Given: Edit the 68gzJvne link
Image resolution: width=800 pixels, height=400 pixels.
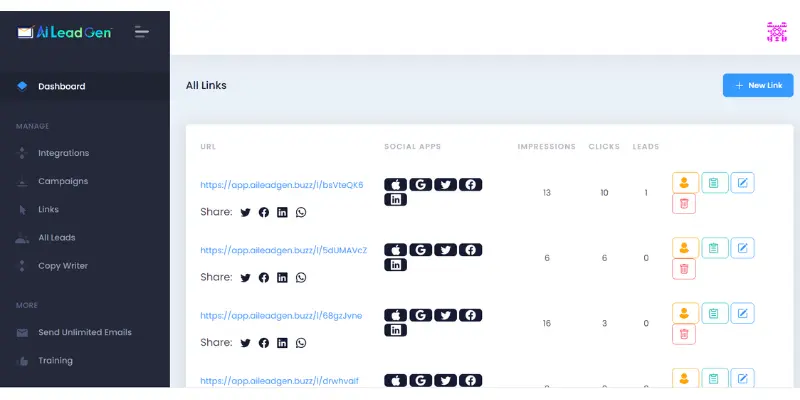Looking at the screenshot, I should [x=742, y=313].
